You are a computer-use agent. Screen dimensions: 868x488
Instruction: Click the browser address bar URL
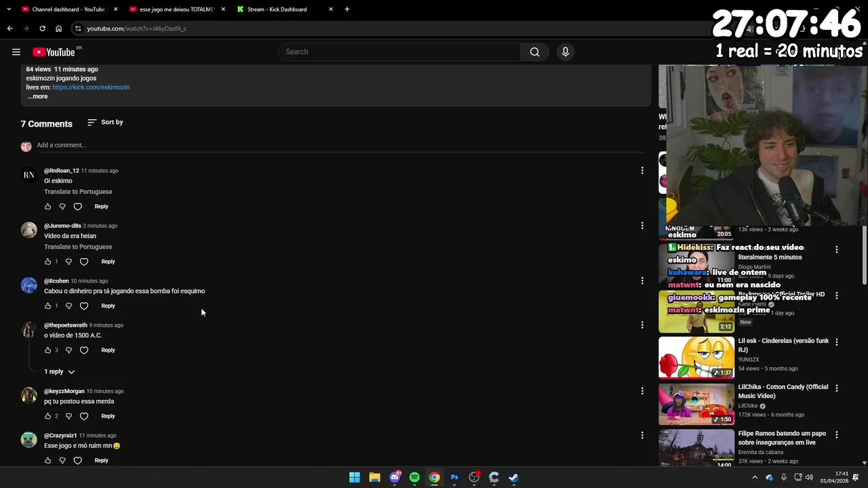click(x=136, y=28)
